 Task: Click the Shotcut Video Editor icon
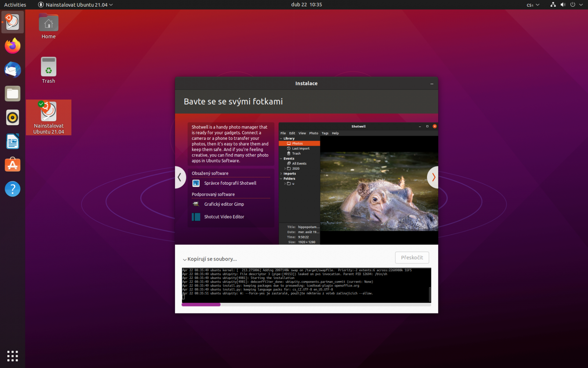(x=196, y=217)
